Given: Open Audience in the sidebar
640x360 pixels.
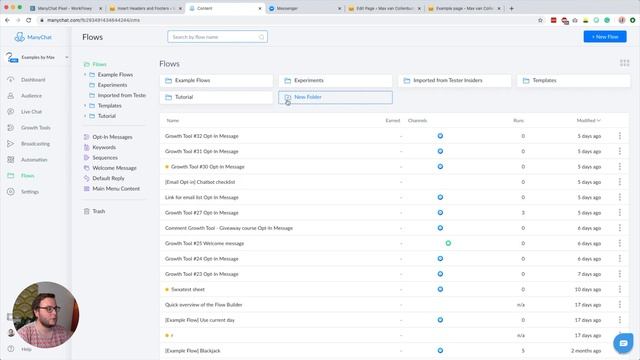Looking at the screenshot, I should click(31, 96).
